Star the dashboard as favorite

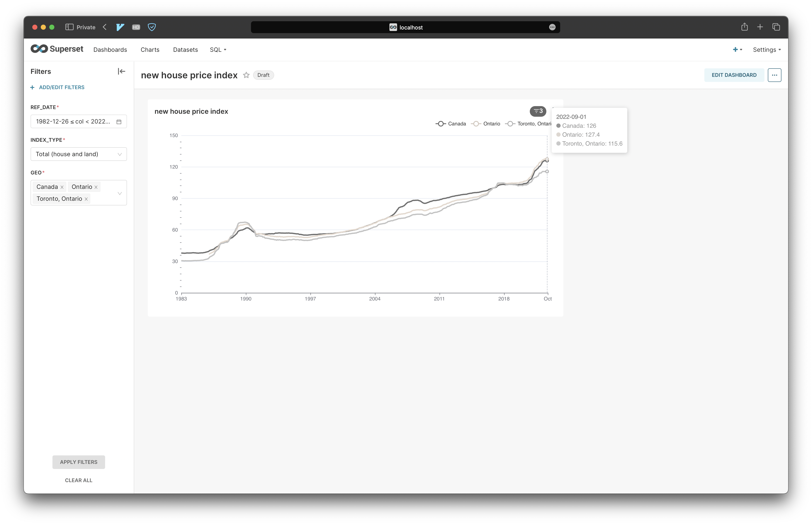(x=246, y=75)
